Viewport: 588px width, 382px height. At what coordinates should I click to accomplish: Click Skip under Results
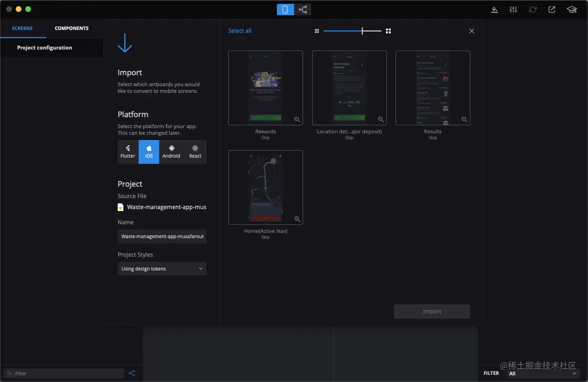pos(433,138)
